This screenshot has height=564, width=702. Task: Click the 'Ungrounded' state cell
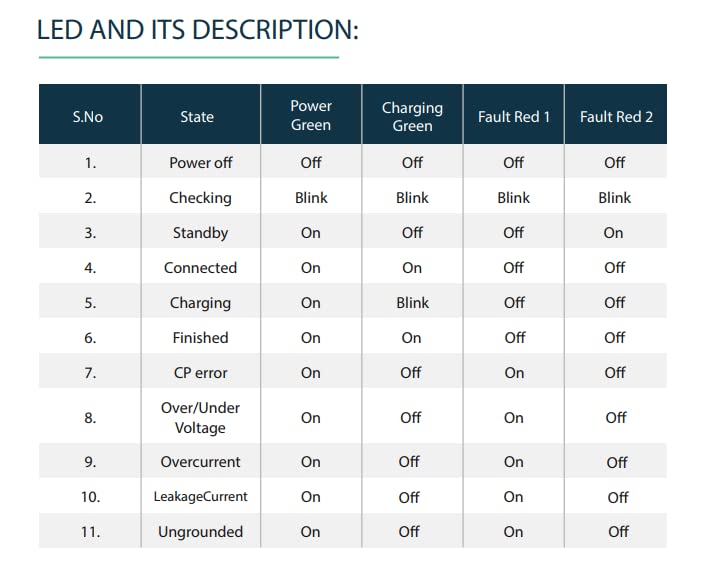coord(200,532)
